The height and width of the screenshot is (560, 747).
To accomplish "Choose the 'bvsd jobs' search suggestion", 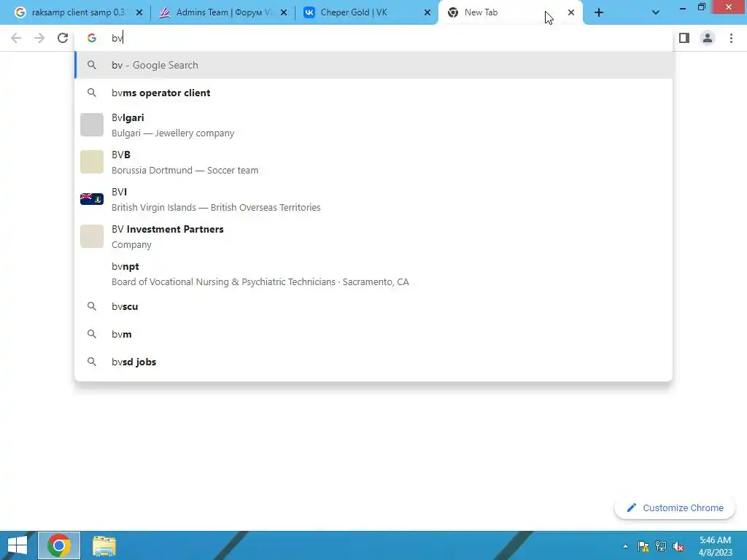I will click(x=373, y=362).
